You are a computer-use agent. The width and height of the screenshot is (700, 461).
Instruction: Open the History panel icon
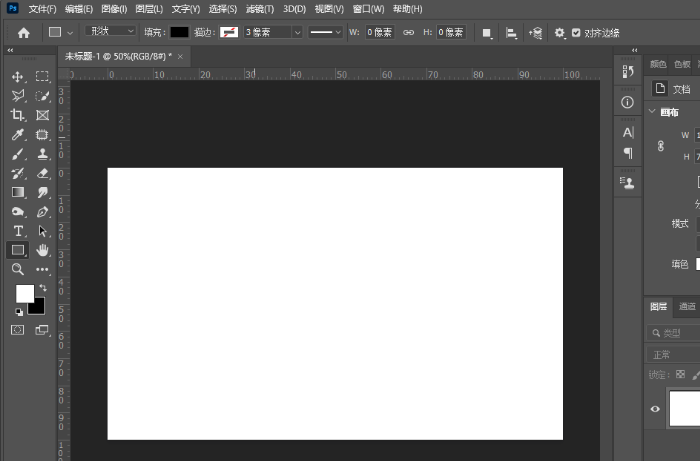coord(628,71)
